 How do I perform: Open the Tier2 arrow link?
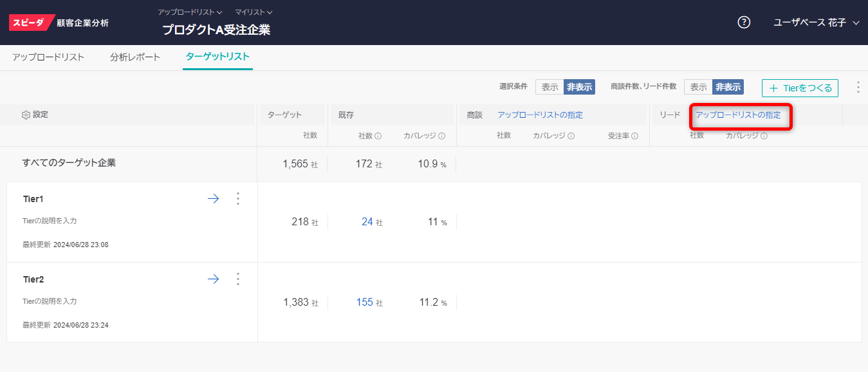pos(213,279)
